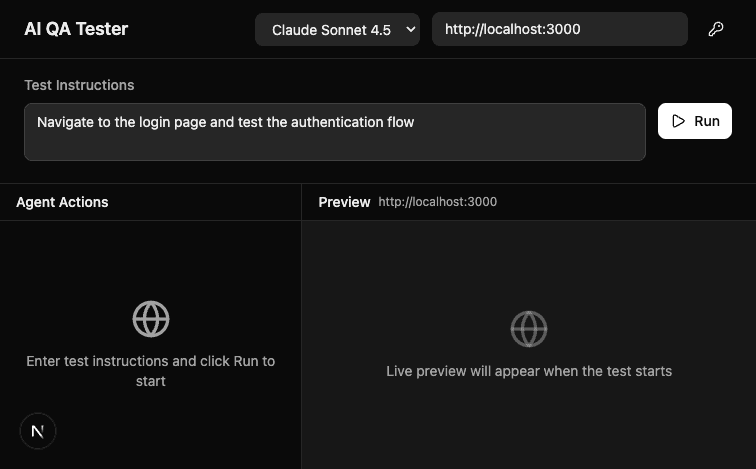Click the play triangle icon inside Run
This screenshot has width=756, height=469.
tap(679, 121)
